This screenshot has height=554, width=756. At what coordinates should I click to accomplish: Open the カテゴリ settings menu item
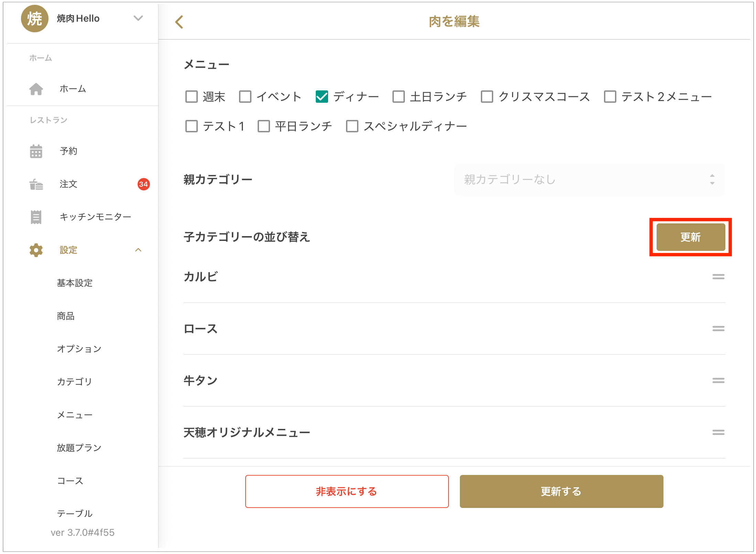point(74,381)
